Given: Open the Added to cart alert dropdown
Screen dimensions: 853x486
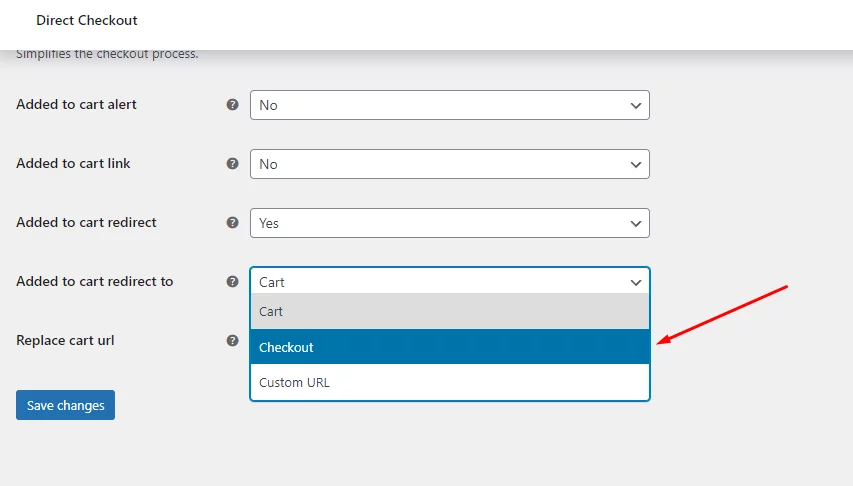Looking at the screenshot, I should click(x=449, y=105).
